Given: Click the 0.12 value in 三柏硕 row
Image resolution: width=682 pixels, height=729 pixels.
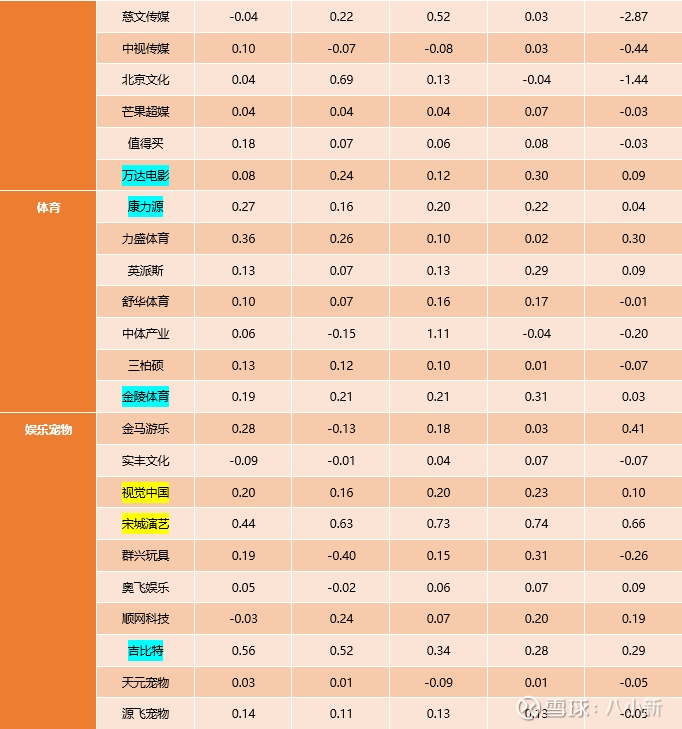Looking at the screenshot, I should [x=341, y=365].
